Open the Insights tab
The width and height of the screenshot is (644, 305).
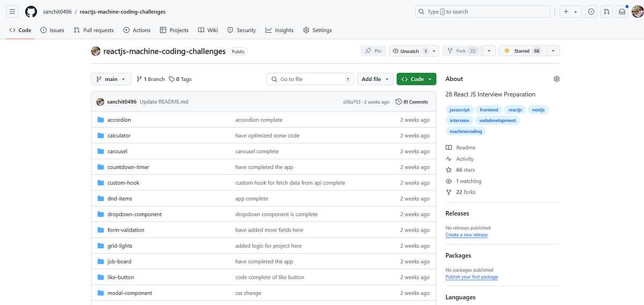point(280,31)
